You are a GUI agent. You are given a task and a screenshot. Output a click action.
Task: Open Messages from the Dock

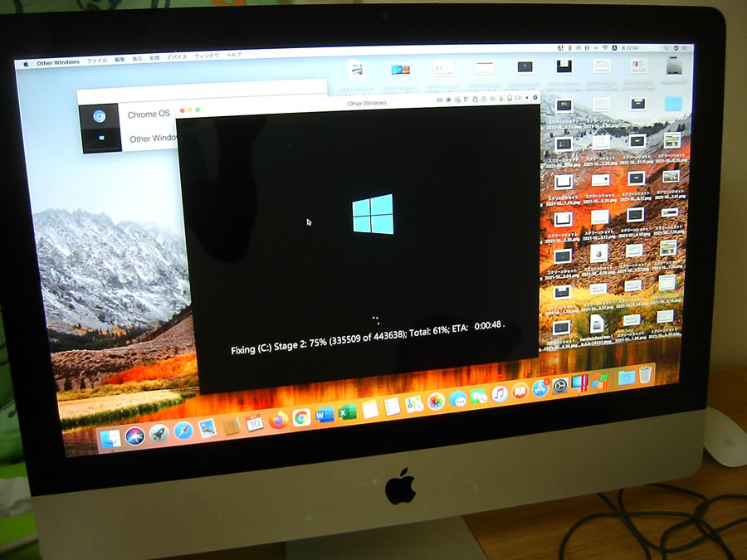tap(458, 400)
